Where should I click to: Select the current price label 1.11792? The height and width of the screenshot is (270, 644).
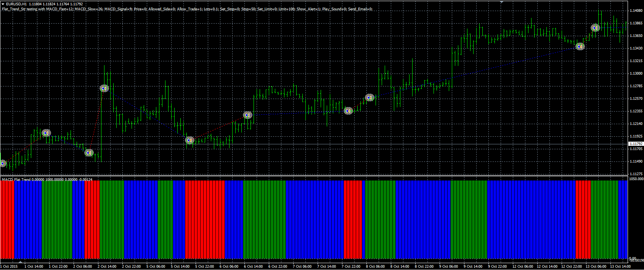point(636,144)
